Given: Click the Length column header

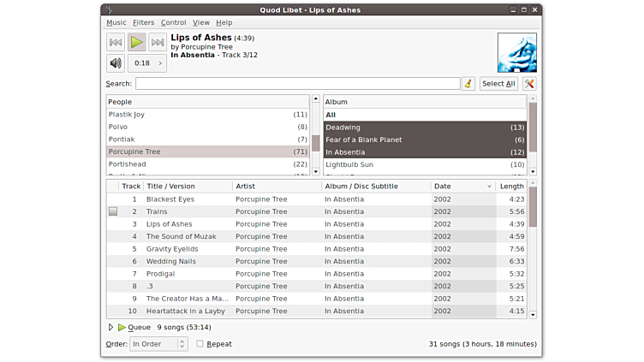Looking at the screenshot, I should [x=511, y=187].
